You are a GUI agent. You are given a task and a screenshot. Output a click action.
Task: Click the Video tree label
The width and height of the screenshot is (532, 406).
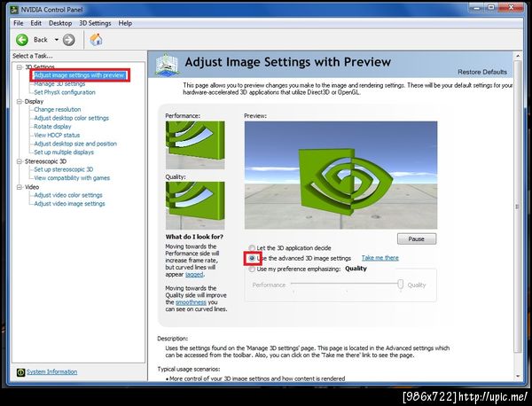point(32,187)
